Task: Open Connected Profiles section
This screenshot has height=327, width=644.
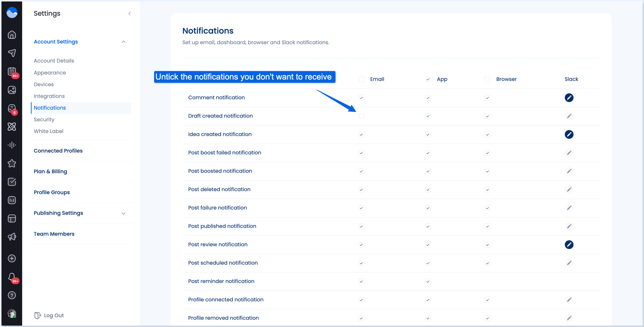Action: (58, 151)
